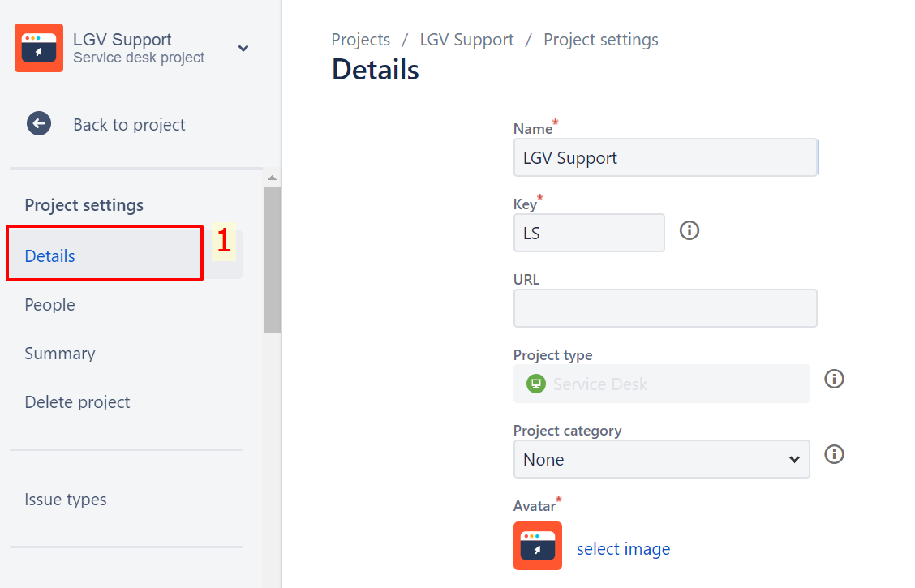Click into the Name input field
This screenshot has width=915, height=588.
665,158
